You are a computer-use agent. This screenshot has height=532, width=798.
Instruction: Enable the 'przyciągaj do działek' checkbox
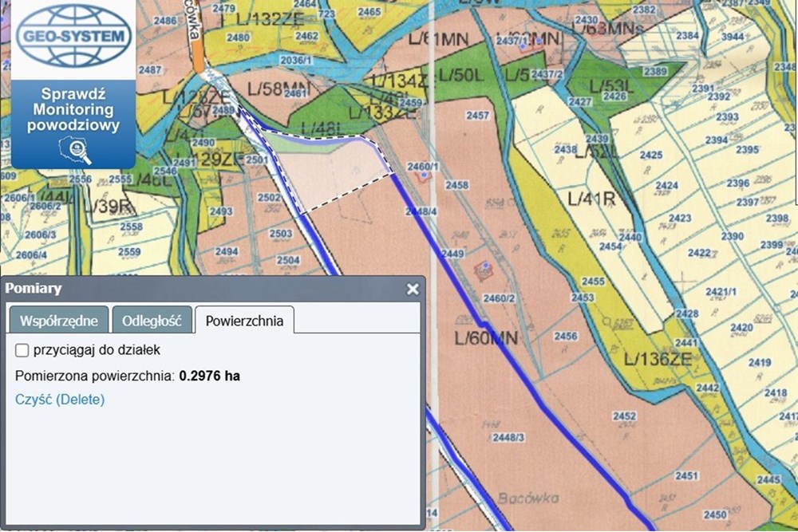coord(22,349)
